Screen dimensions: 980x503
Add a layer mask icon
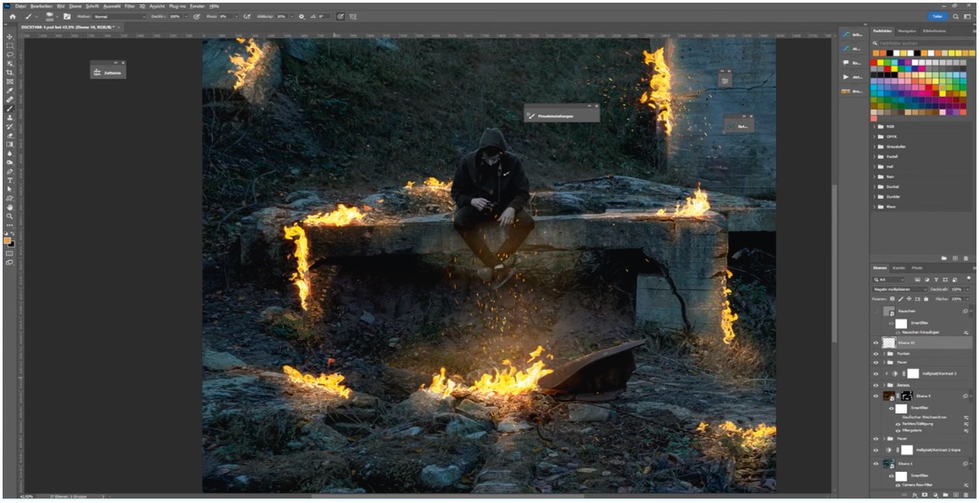[924, 494]
